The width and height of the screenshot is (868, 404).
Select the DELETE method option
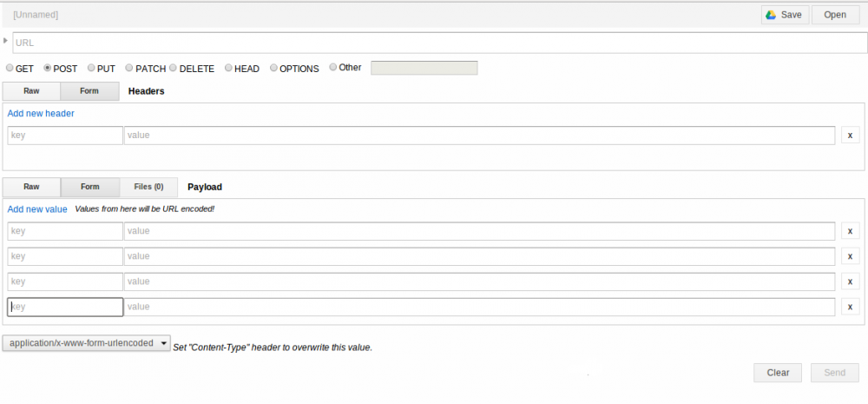174,68
